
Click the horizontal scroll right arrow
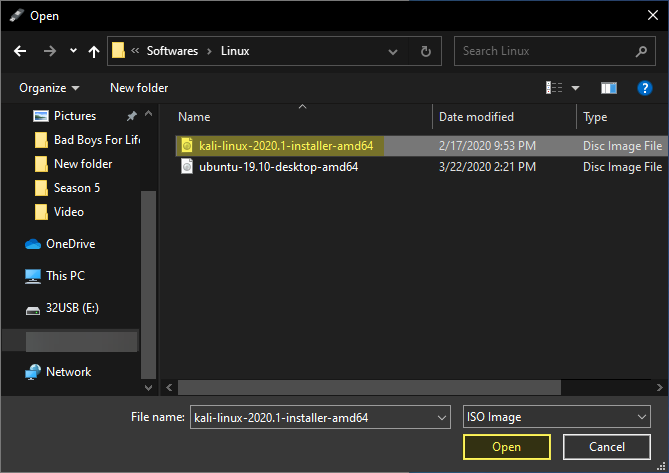[660, 388]
